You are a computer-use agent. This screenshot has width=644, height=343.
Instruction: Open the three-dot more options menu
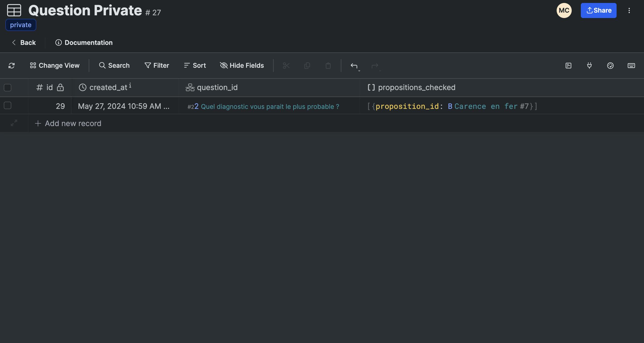[629, 10]
